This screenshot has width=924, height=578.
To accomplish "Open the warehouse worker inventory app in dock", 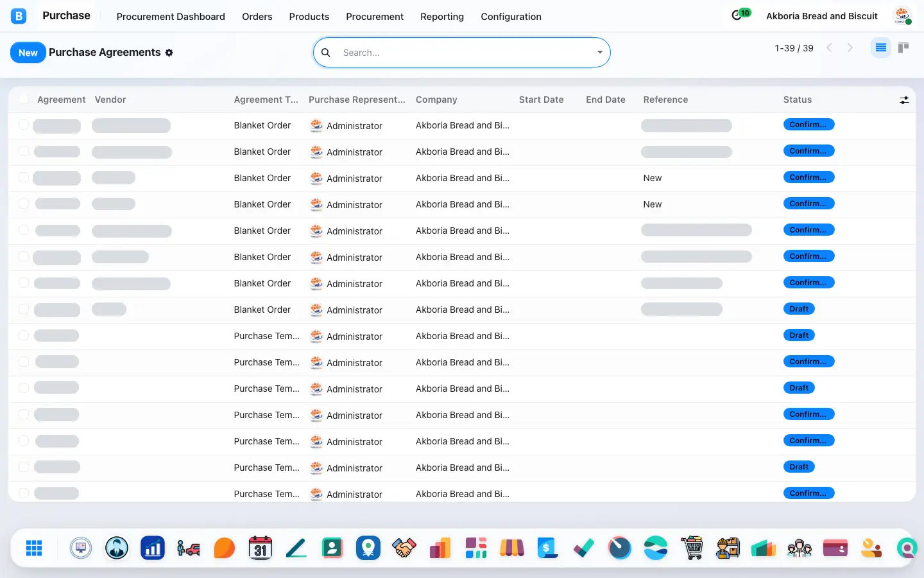I will [x=728, y=548].
